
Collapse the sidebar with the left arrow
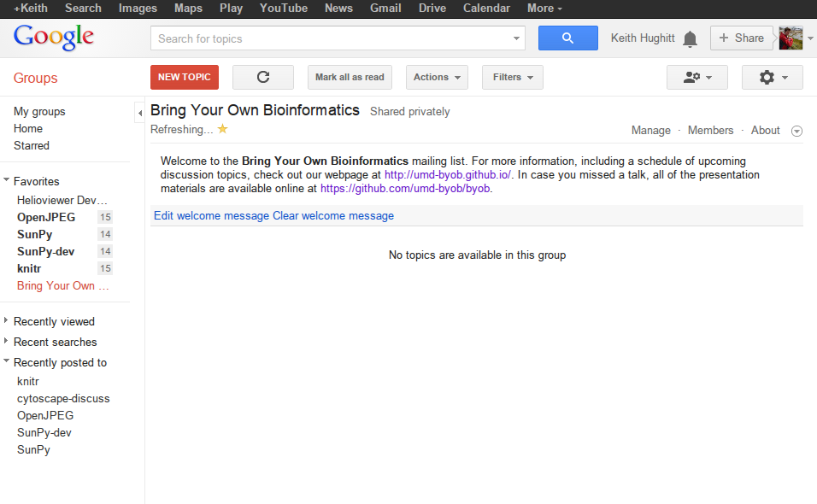coord(139,112)
